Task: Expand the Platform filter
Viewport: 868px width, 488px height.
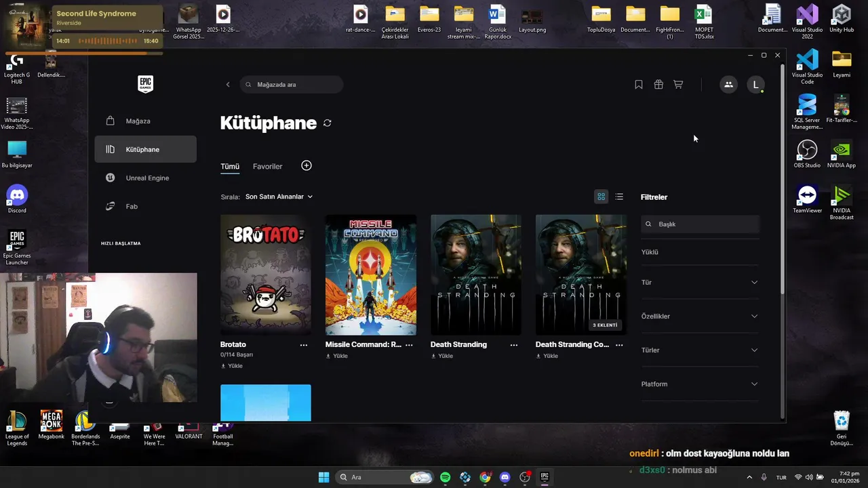Action: coord(700,384)
